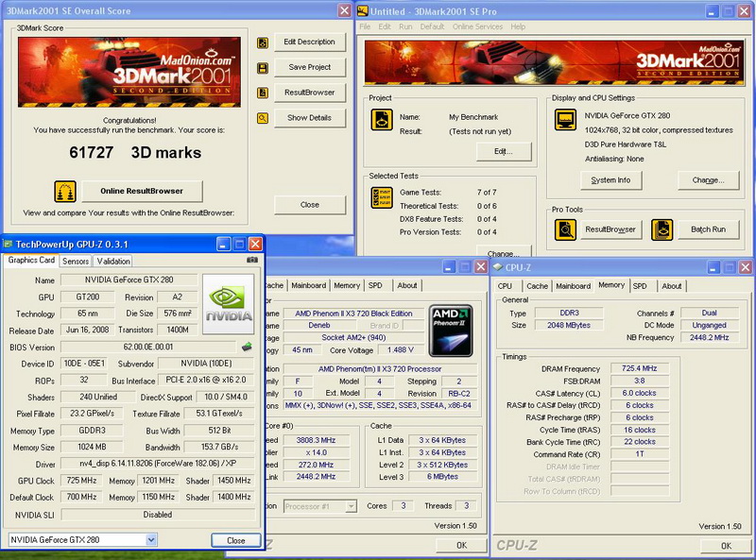Click the NVIDIA logo in GPU-Z

228,304
